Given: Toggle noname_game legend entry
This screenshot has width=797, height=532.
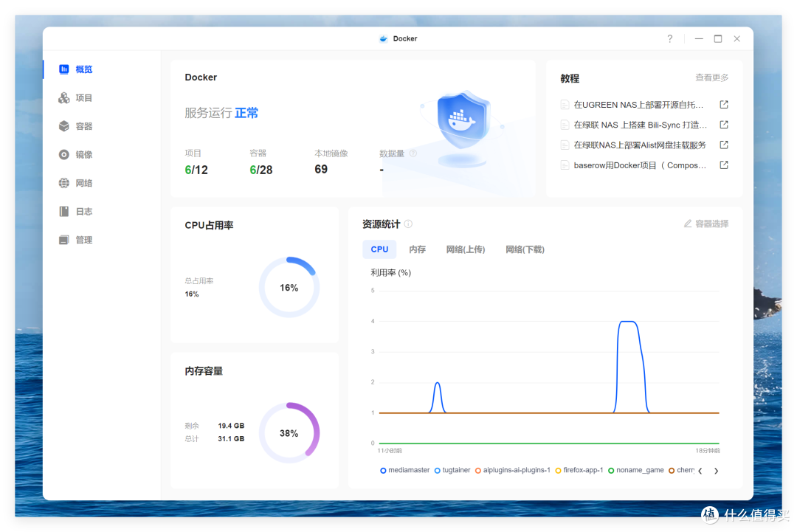Looking at the screenshot, I should pyautogui.click(x=636, y=471).
